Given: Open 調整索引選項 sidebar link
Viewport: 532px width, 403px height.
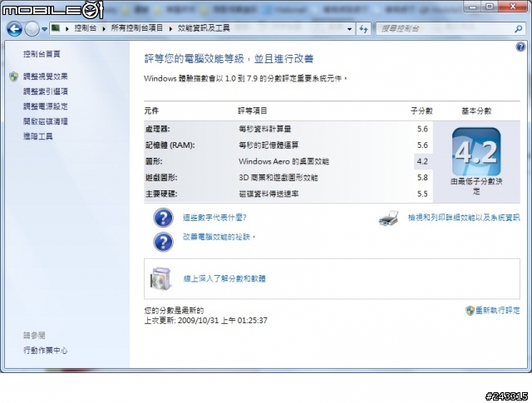Looking at the screenshot, I should coord(46,91).
